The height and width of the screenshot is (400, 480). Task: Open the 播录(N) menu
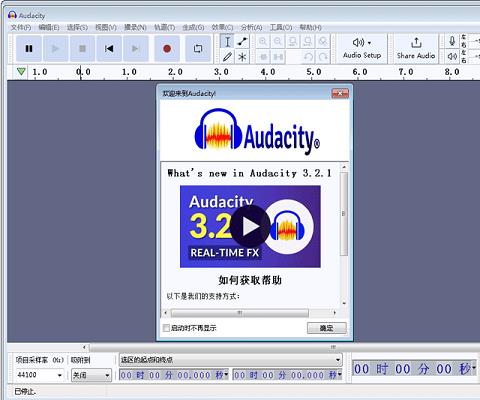[x=135, y=27]
